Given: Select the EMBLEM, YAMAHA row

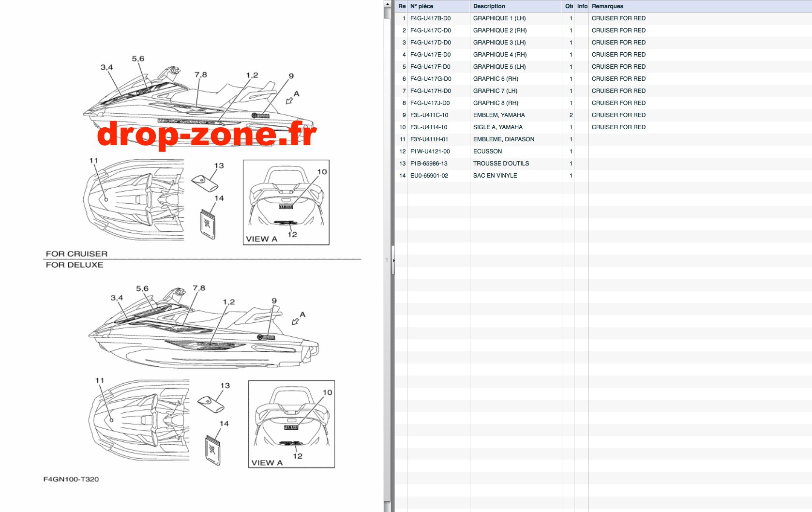Looking at the screenshot, I should click(603, 115).
